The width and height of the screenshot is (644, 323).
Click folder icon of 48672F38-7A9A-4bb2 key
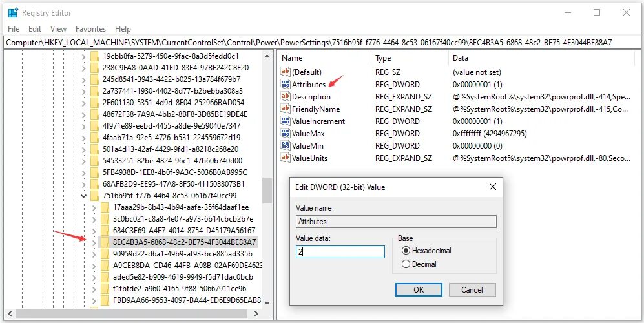pos(95,114)
